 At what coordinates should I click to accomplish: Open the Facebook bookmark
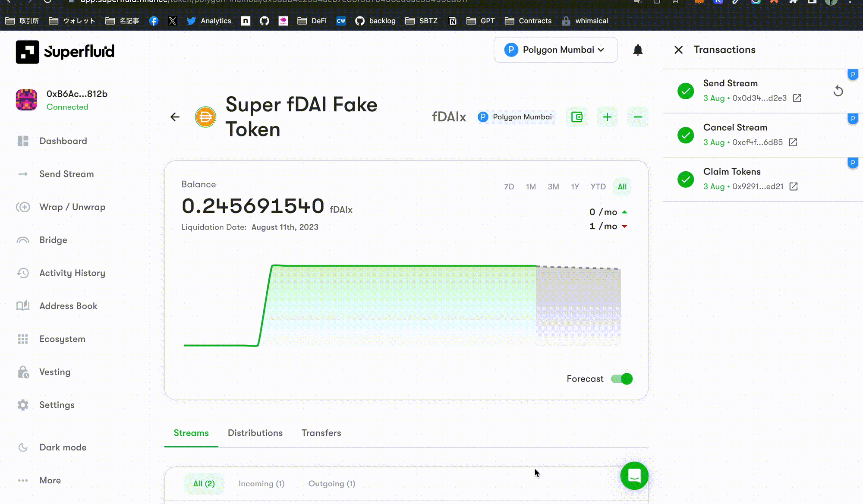click(154, 21)
